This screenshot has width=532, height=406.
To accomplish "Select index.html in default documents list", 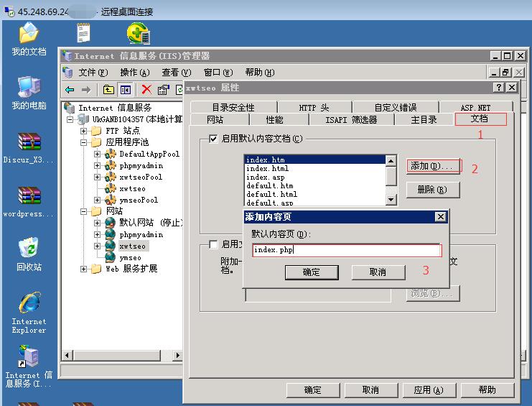I will (267, 168).
